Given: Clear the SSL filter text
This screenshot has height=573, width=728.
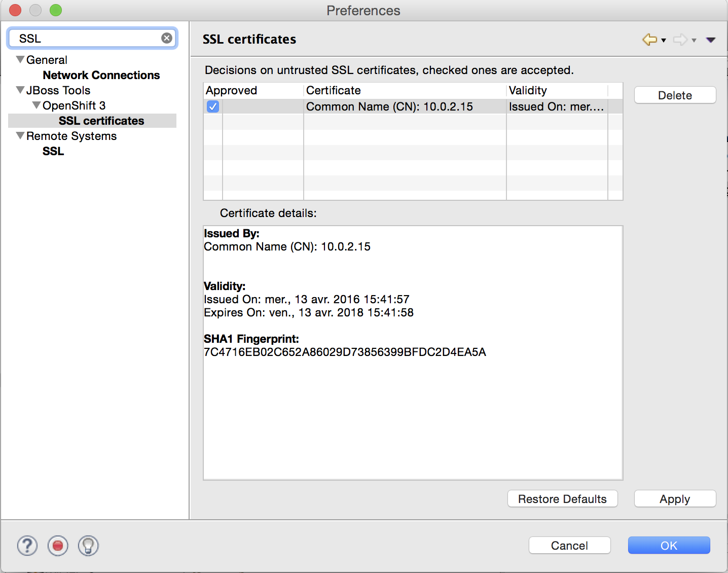Looking at the screenshot, I should pyautogui.click(x=167, y=38).
